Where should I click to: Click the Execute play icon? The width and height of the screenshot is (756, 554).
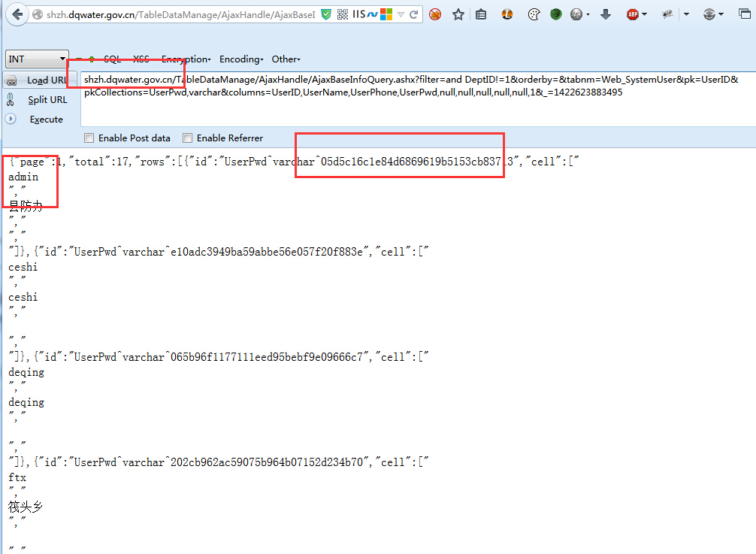click(x=11, y=119)
